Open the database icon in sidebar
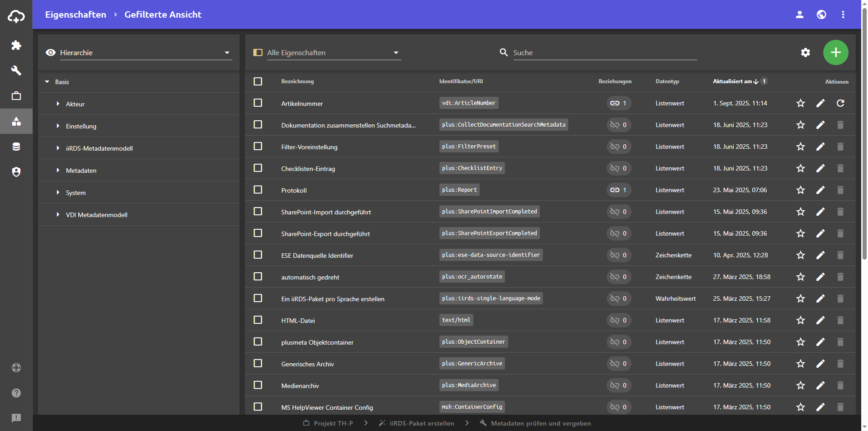Viewport: 868px width, 431px height. tap(16, 147)
